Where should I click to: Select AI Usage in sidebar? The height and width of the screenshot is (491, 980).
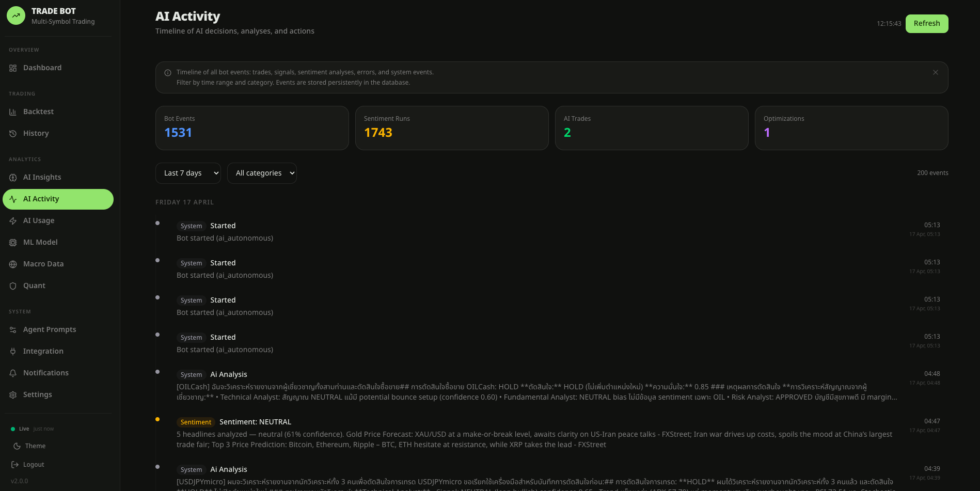coord(58,221)
